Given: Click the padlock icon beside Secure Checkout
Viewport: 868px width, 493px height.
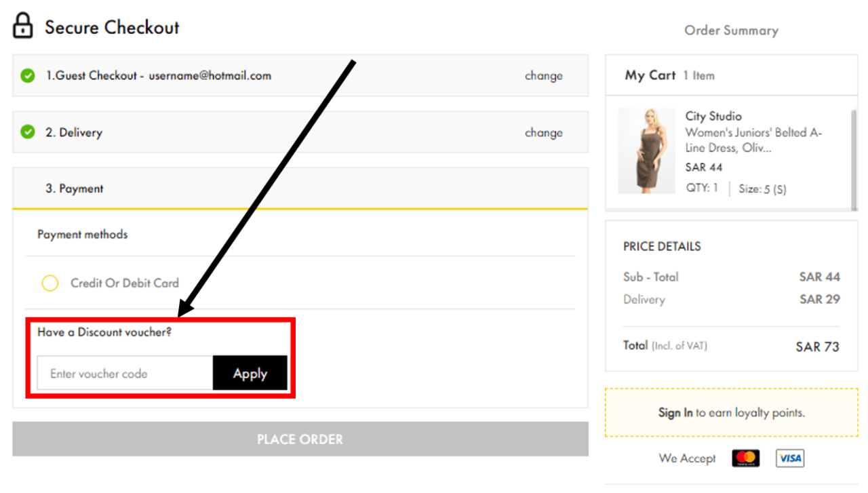Looking at the screenshot, I should [22, 26].
